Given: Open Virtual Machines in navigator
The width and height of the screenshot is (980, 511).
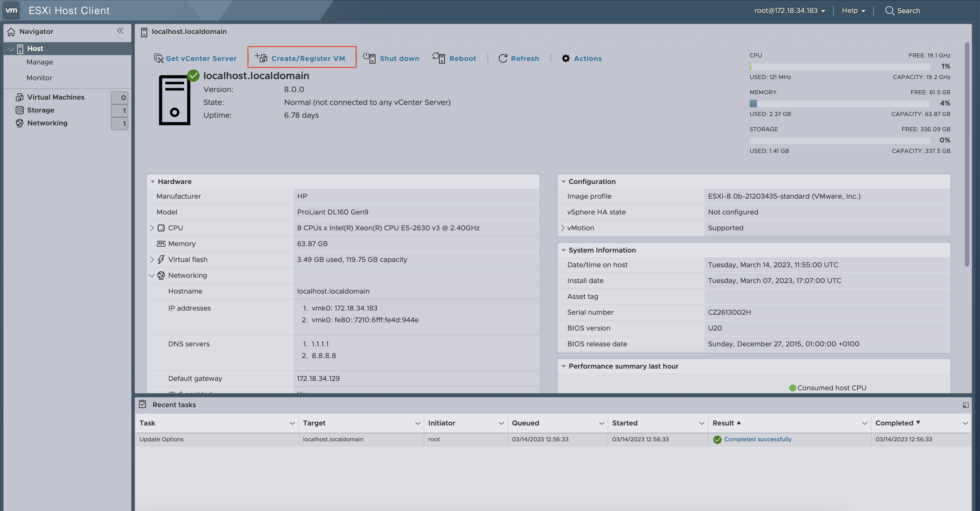Looking at the screenshot, I should pyautogui.click(x=56, y=97).
